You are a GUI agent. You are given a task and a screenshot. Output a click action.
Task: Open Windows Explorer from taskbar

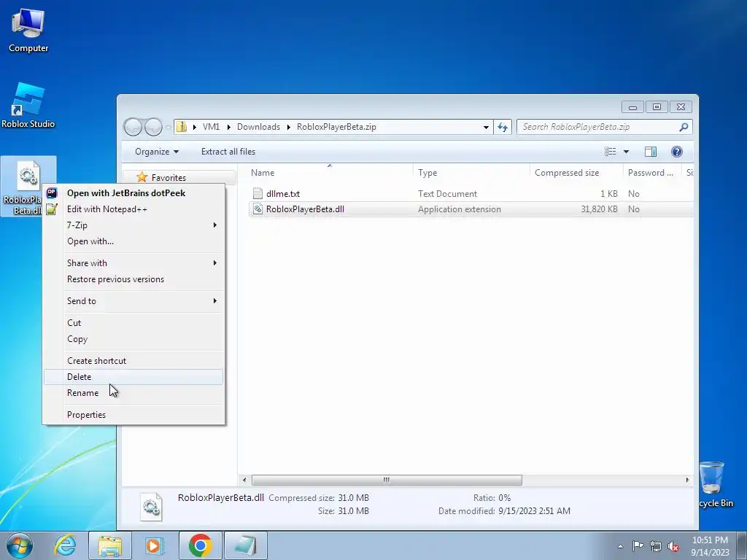point(110,545)
